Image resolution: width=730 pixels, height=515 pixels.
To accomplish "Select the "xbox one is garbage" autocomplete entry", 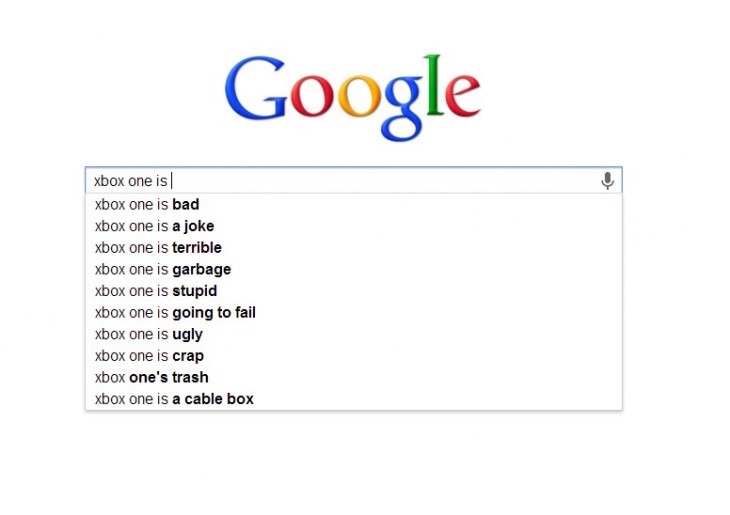I will coord(162,269).
